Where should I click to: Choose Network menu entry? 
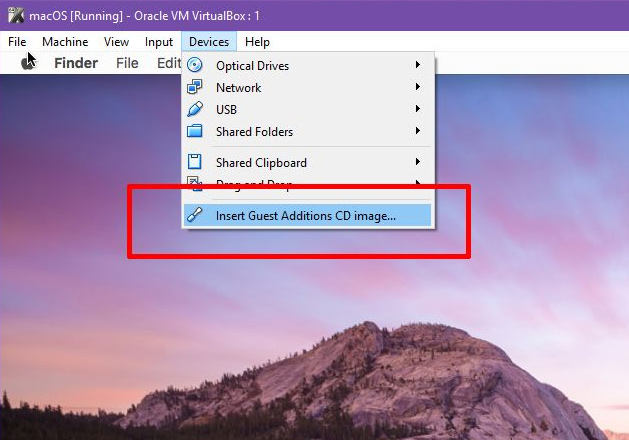308,87
